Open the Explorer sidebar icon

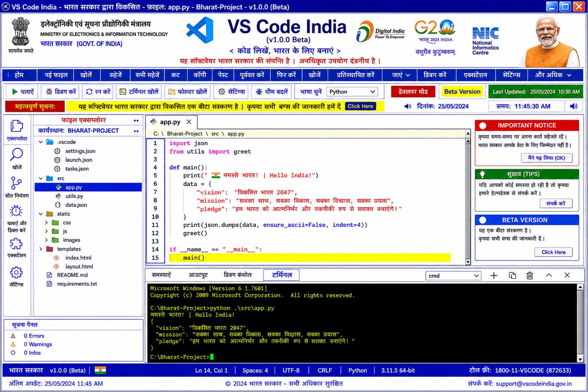pos(17,126)
